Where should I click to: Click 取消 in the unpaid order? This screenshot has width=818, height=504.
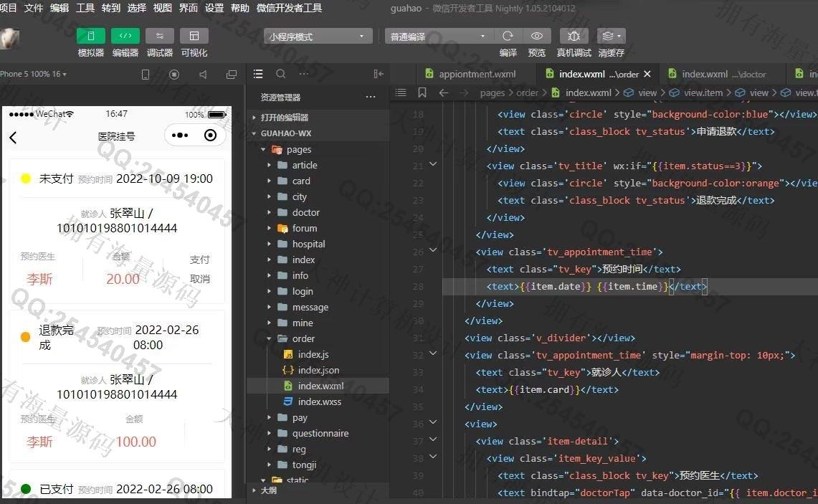(199, 279)
